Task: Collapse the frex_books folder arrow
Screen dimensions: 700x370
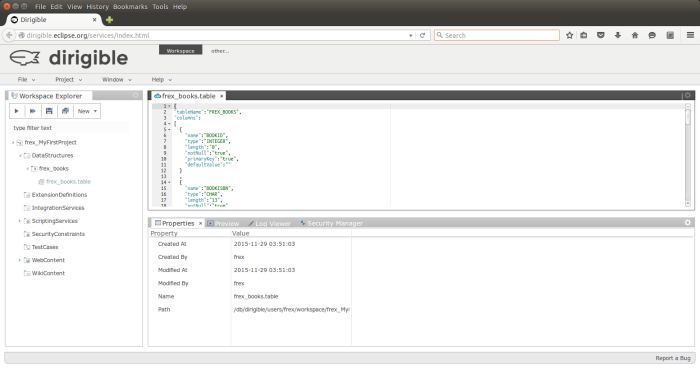Action: [x=27, y=169]
